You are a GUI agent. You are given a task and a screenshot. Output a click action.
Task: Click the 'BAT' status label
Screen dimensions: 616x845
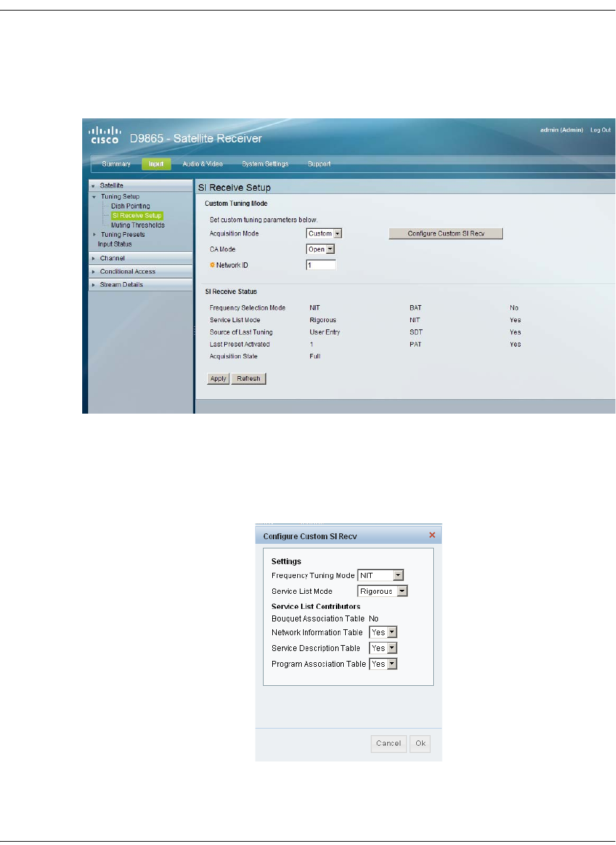coord(415,307)
